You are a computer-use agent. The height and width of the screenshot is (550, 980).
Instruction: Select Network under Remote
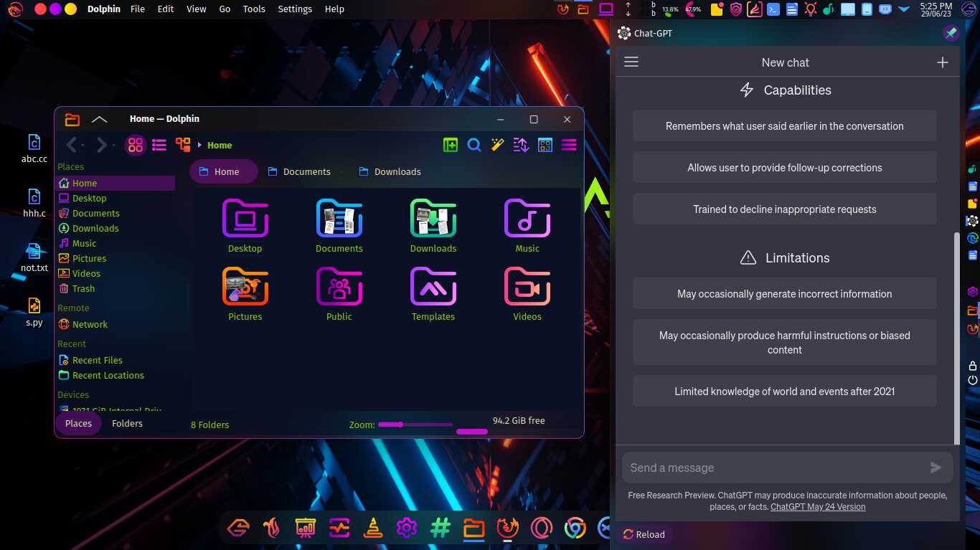click(115, 325)
